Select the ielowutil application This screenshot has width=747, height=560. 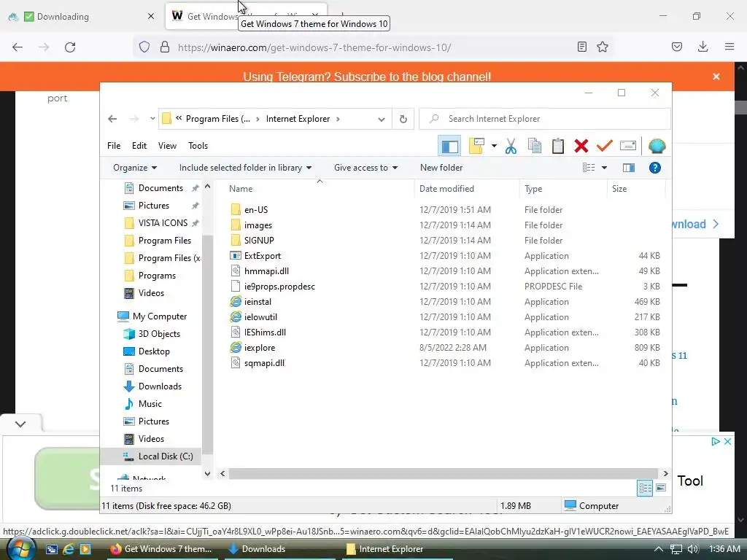260,317
